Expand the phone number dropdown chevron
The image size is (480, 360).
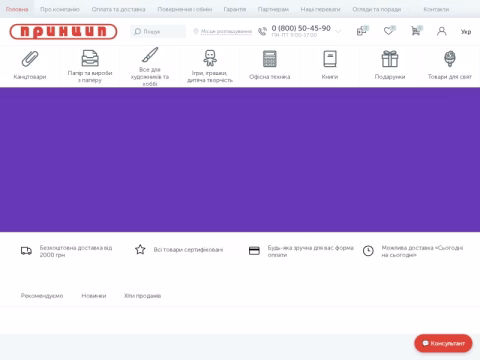tap(338, 32)
